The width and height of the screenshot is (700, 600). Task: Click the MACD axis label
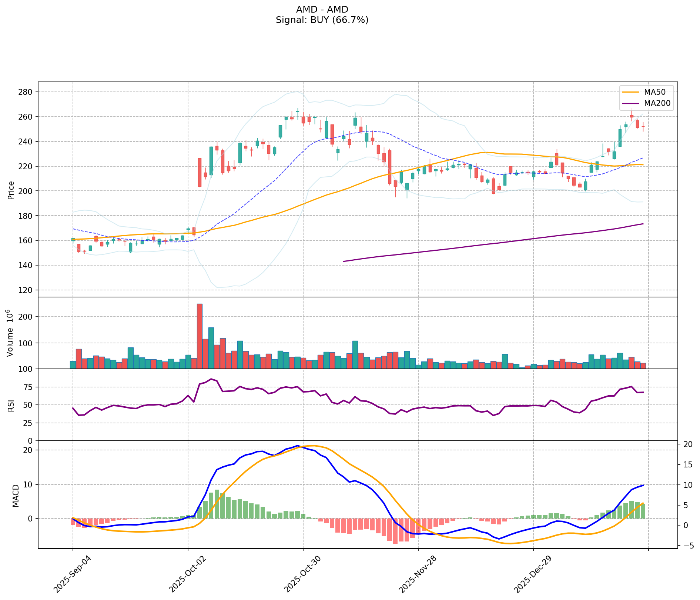[x=16, y=495]
